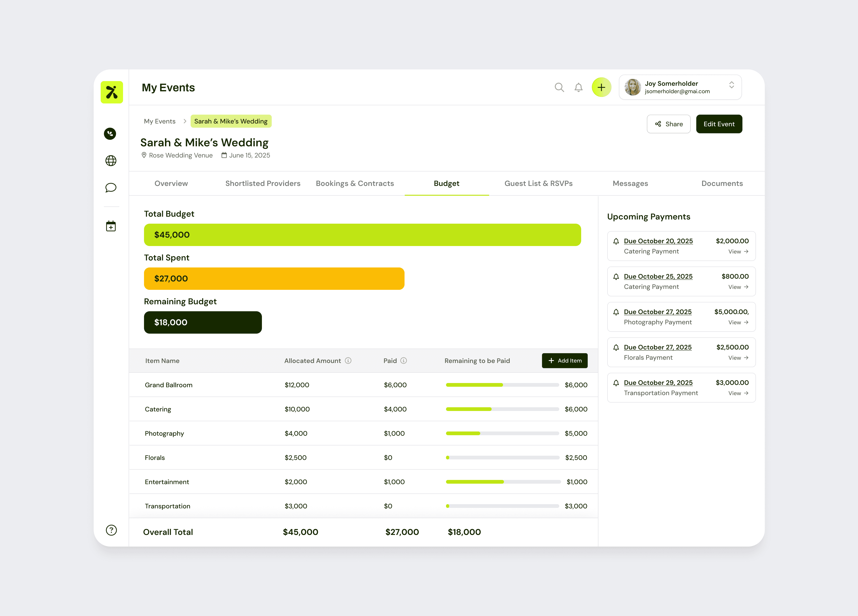Click the app logo in sidebar
The height and width of the screenshot is (616, 858).
(x=112, y=92)
